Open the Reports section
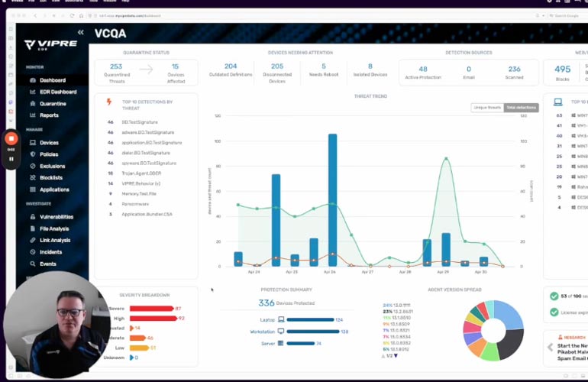Image resolution: width=588 pixels, height=382 pixels. click(x=49, y=115)
